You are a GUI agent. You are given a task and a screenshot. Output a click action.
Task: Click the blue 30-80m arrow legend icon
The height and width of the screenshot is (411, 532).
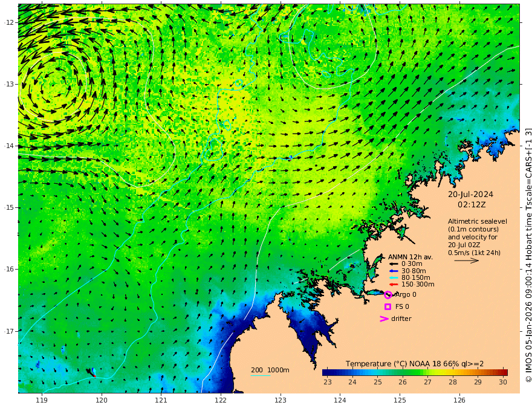click(x=394, y=271)
